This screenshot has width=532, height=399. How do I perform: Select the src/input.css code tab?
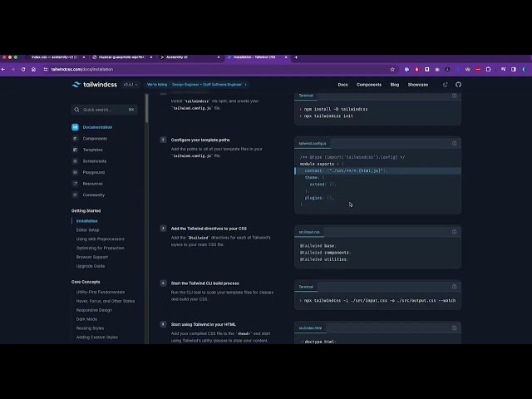[x=309, y=232]
